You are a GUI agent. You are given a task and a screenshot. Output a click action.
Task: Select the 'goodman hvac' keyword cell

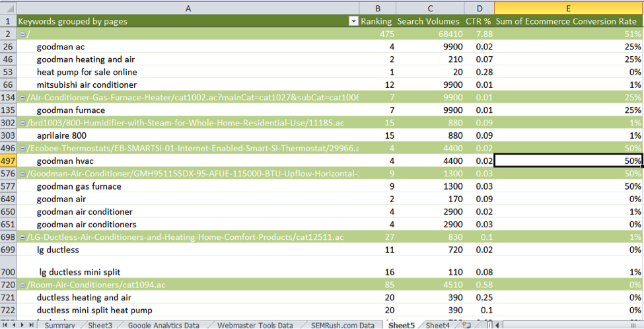pos(188,161)
